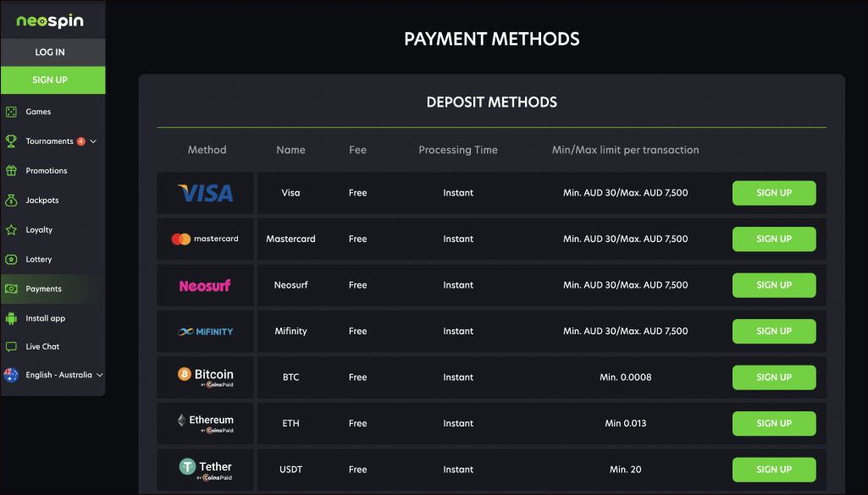Click the 'ETH' name cell
The height and width of the screenshot is (495, 868).
pyautogui.click(x=290, y=423)
